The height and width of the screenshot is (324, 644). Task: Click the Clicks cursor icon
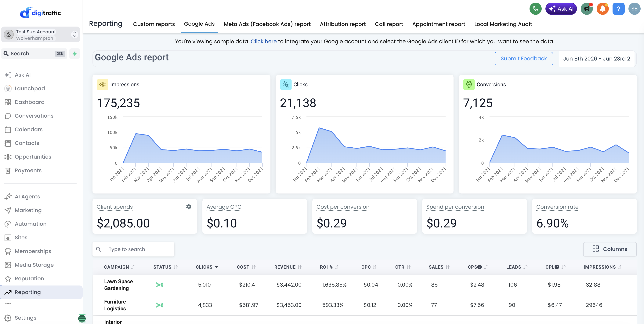(286, 85)
